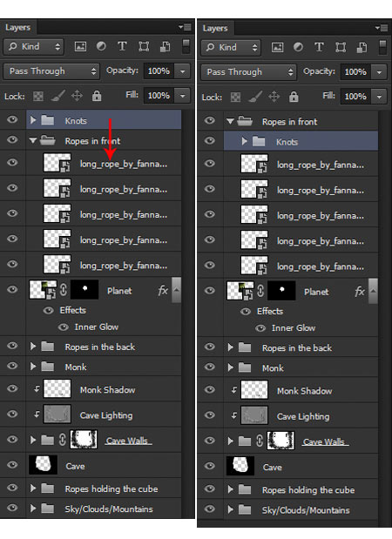Open Fill dropdown arrow in right panel
Viewport: 392px width, 539px height.
point(380,97)
